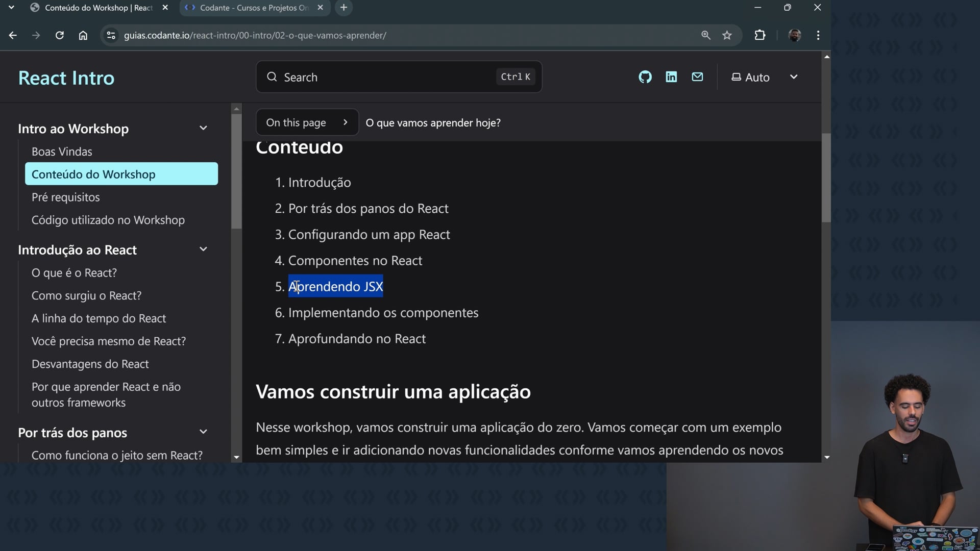
Task: Collapse the Introdução ao React section
Action: [203, 249]
